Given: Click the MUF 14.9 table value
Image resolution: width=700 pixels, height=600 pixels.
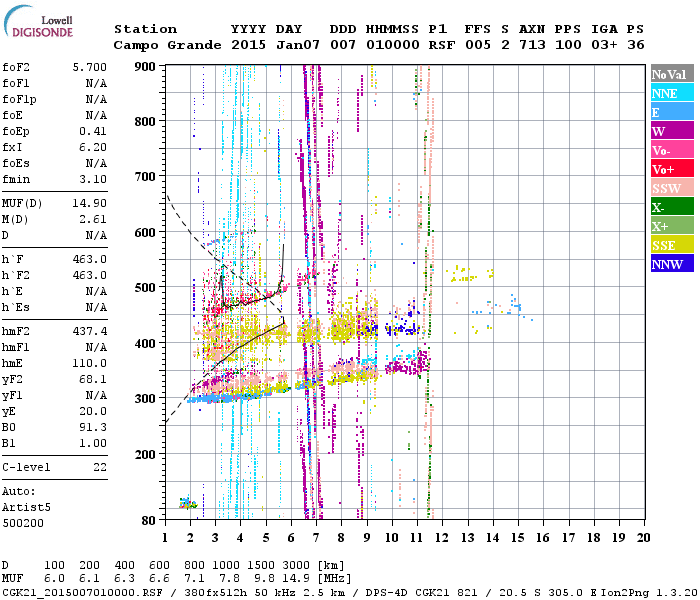Looking at the screenshot, I should tap(296, 579).
